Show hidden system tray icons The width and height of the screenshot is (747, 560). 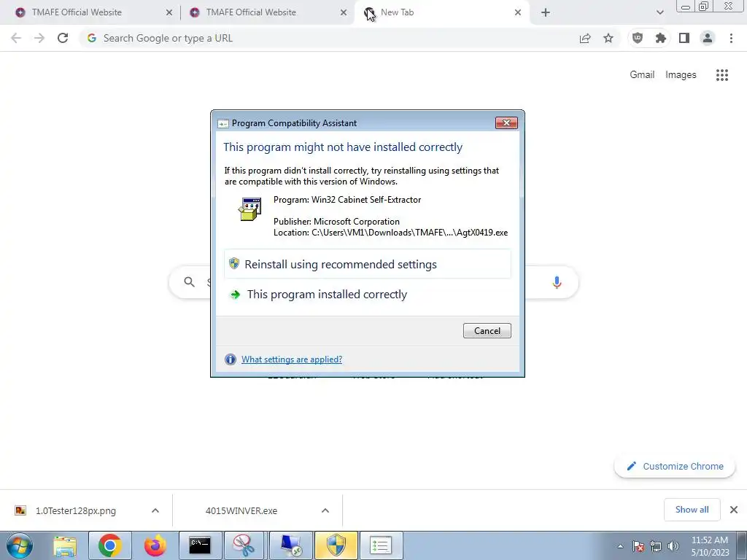click(x=620, y=546)
